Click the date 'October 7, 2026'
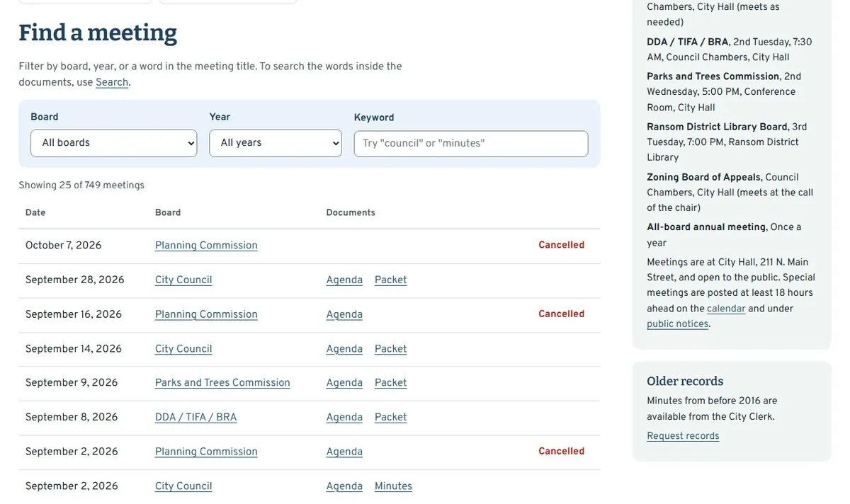This screenshot has height=504, width=850. (x=63, y=246)
